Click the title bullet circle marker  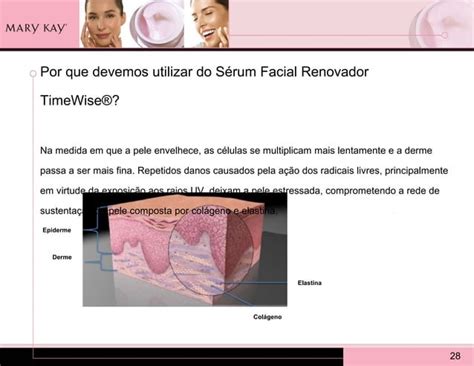point(33,73)
